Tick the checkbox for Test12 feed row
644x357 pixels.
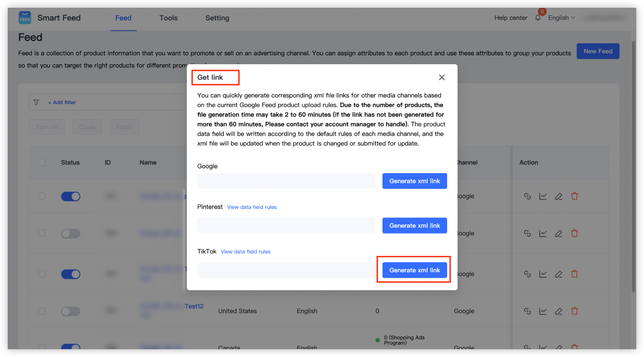(x=42, y=311)
